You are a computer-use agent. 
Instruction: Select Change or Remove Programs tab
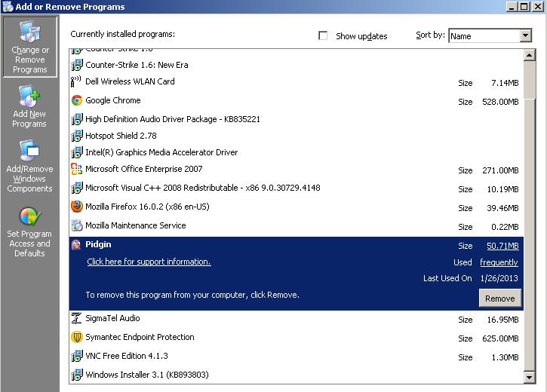29,47
